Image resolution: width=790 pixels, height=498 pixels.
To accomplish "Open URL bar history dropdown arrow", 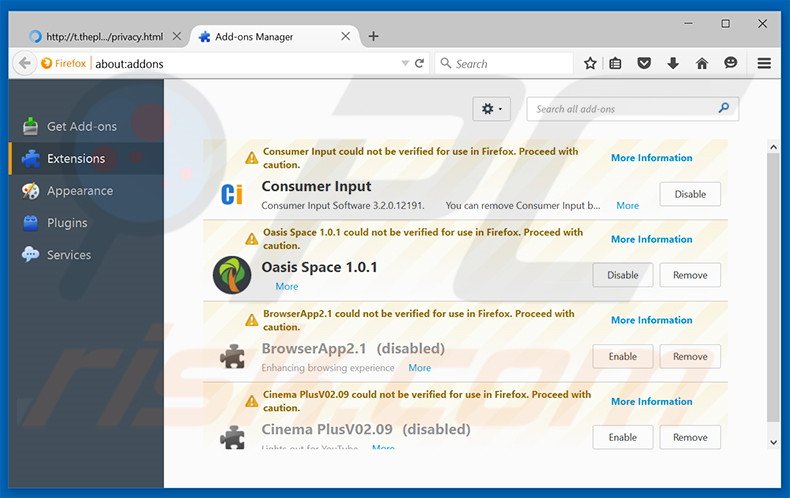I will point(405,64).
